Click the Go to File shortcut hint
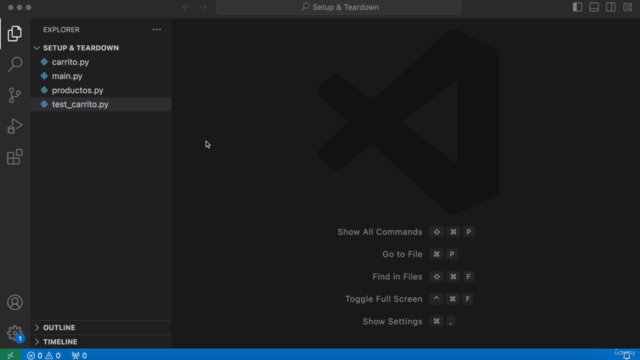Screen dimensions: 640x360 [x=420, y=254]
